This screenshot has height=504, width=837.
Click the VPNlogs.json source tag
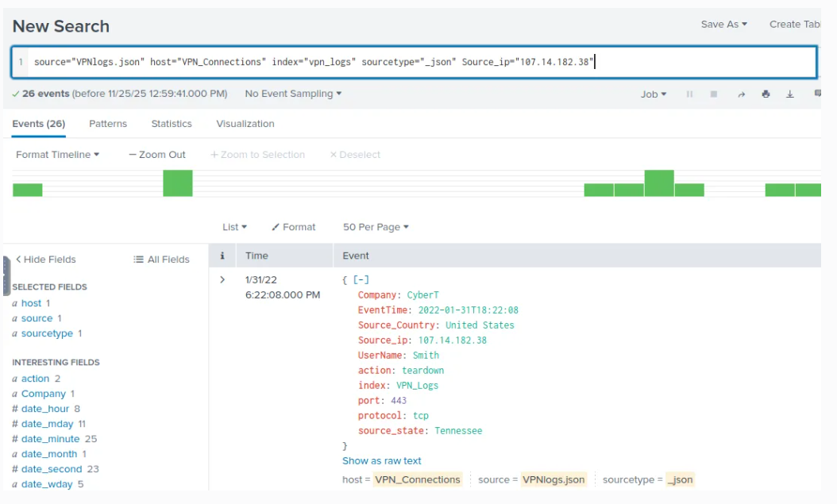click(553, 479)
